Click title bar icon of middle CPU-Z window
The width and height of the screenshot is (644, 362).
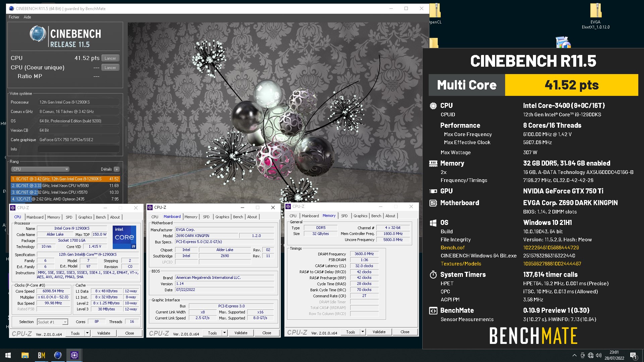150,207
